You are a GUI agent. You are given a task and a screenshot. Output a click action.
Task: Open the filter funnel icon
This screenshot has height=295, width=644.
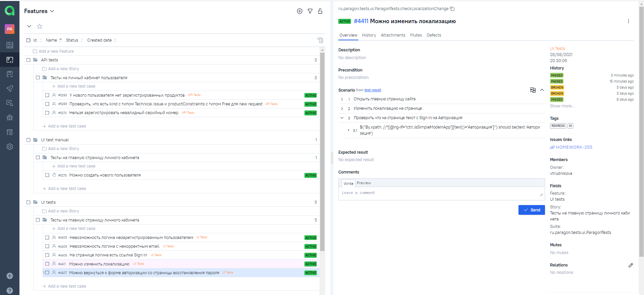[x=310, y=11]
